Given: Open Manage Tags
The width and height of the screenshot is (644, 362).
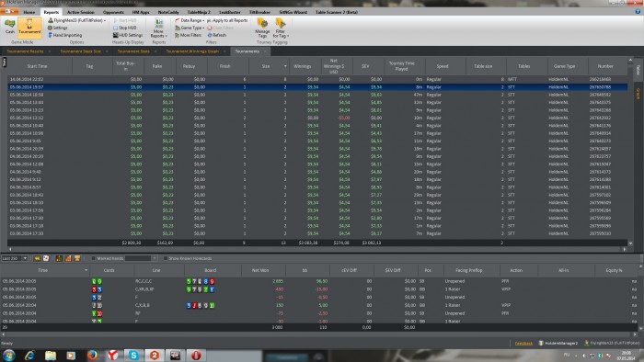Looking at the screenshot, I should point(262,28).
